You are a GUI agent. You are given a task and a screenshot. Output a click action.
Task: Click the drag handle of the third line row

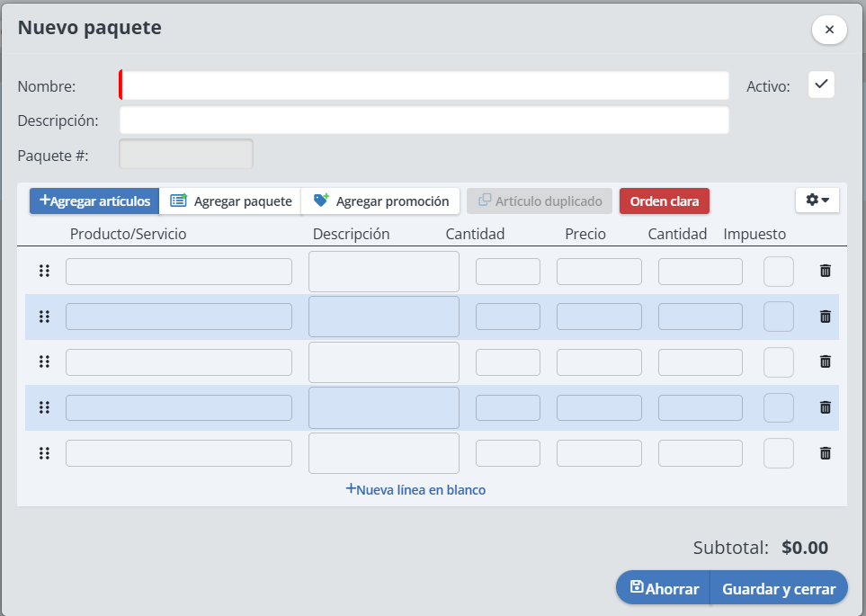click(44, 362)
